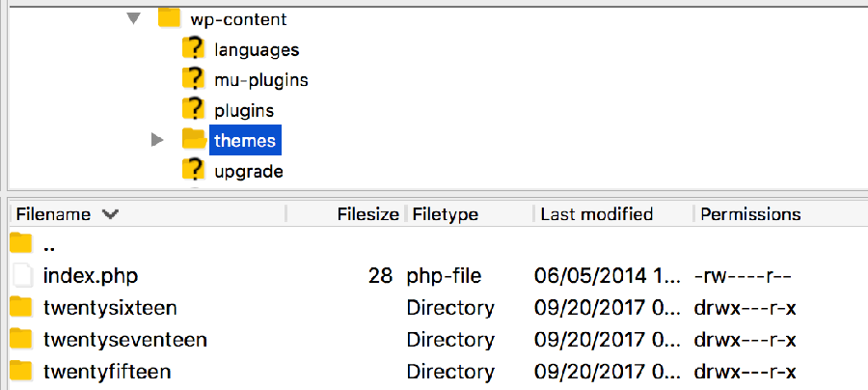
Task: Click the Permissions column header
Action: [x=750, y=214]
